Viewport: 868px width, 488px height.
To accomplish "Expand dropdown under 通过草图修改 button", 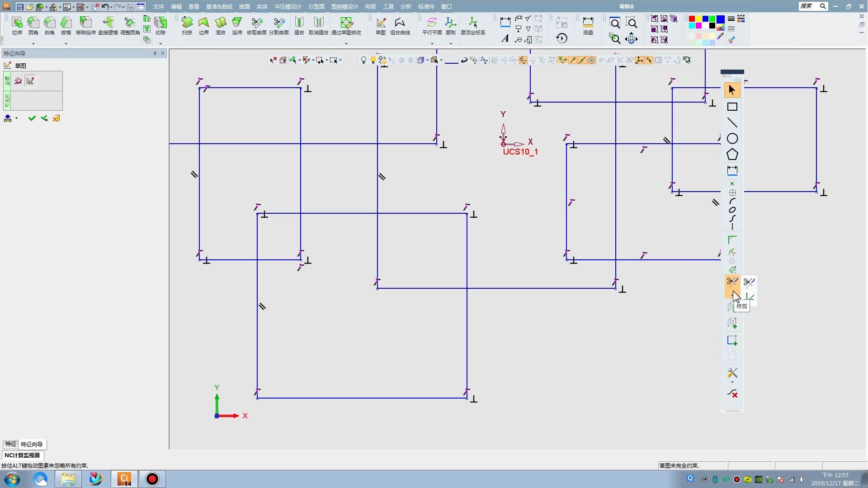I will click(x=346, y=43).
